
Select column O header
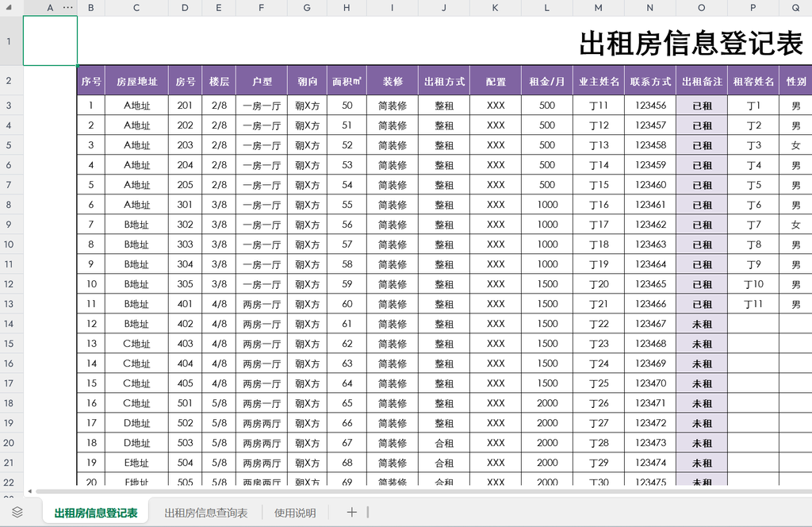coord(702,8)
